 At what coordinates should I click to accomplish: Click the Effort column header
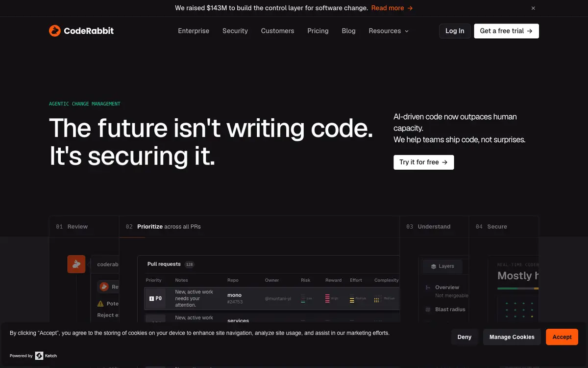356,280
